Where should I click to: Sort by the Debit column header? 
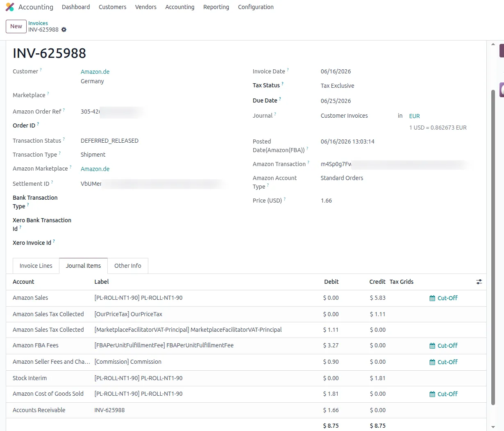tap(331, 282)
